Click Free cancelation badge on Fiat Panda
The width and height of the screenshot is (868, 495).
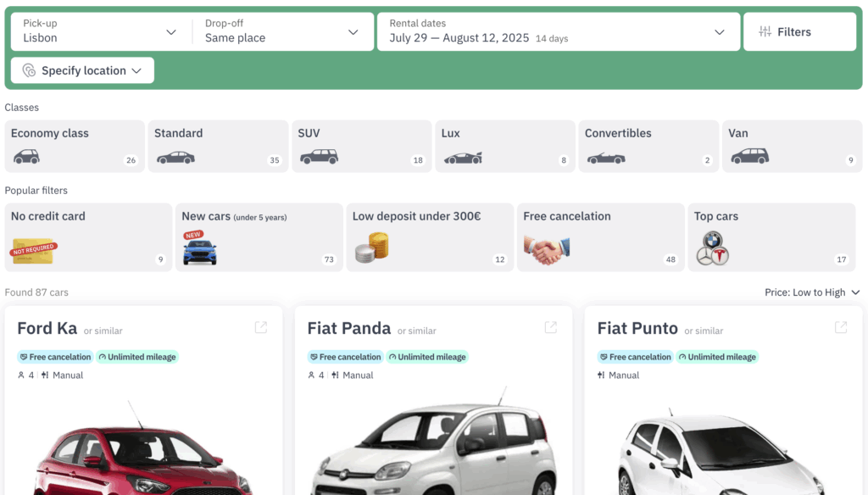click(x=345, y=357)
